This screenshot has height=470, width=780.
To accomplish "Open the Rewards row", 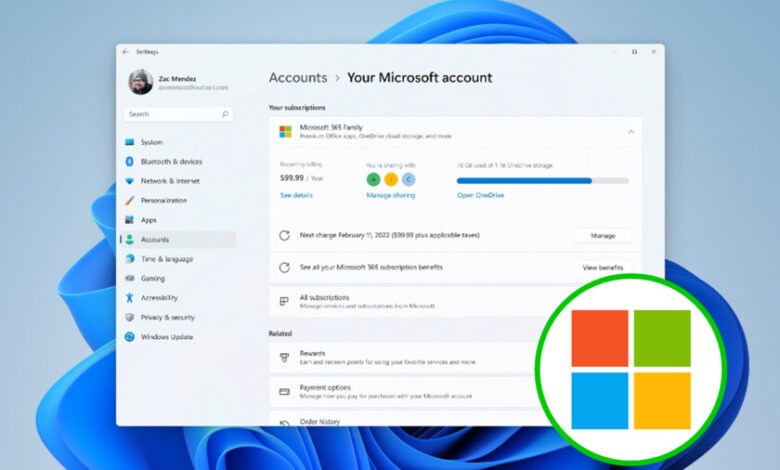I will 455,358.
